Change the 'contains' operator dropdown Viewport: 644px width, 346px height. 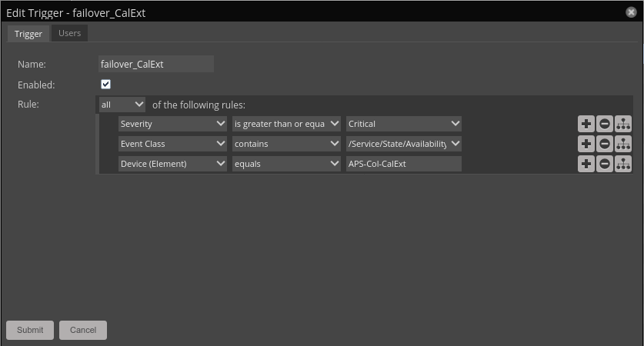286,144
